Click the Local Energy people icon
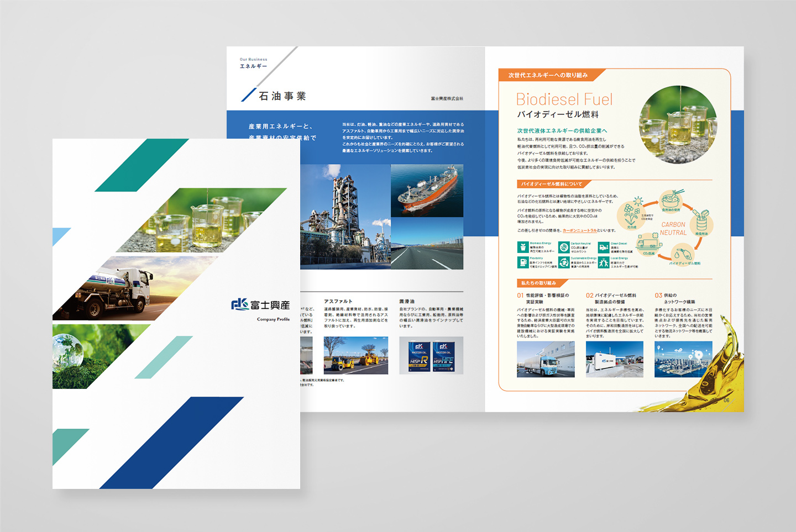The height and width of the screenshot is (532, 796). (x=604, y=262)
